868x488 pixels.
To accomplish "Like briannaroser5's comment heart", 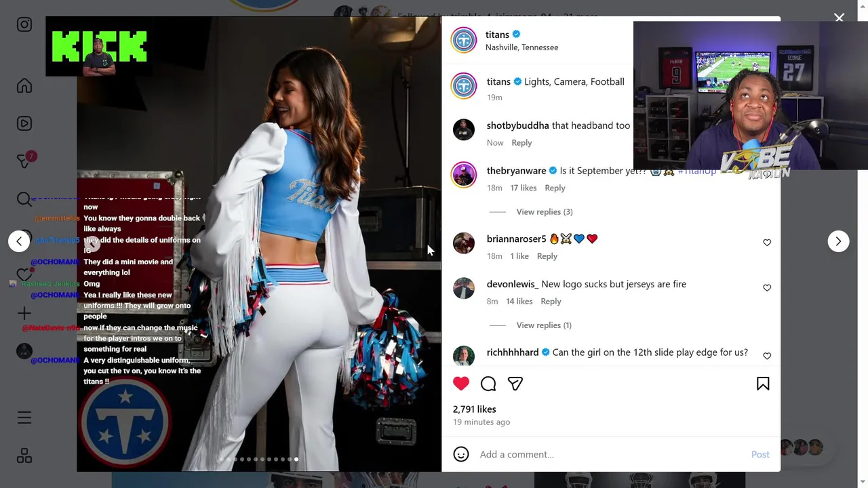I will [x=767, y=243].
